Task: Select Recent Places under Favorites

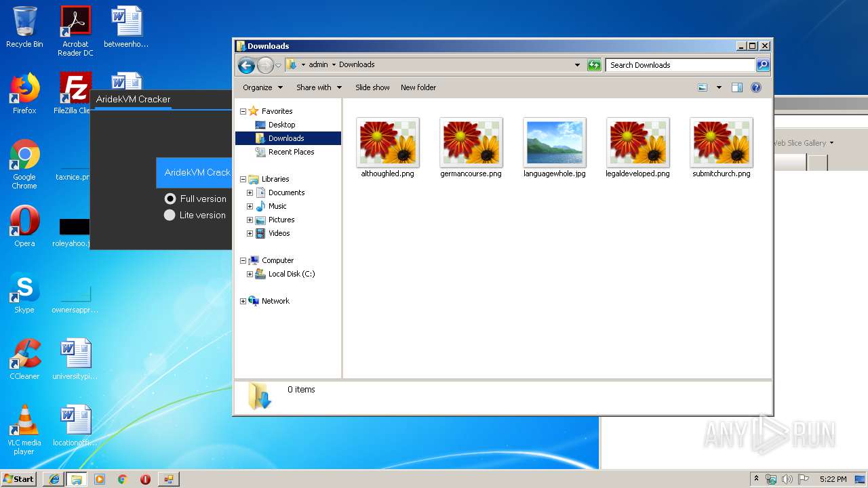Action: coord(291,152)
